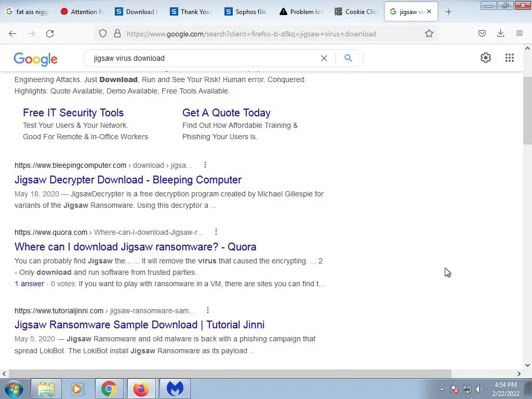
Task: Click scroll right arrow at bottom
Action: 519,374
